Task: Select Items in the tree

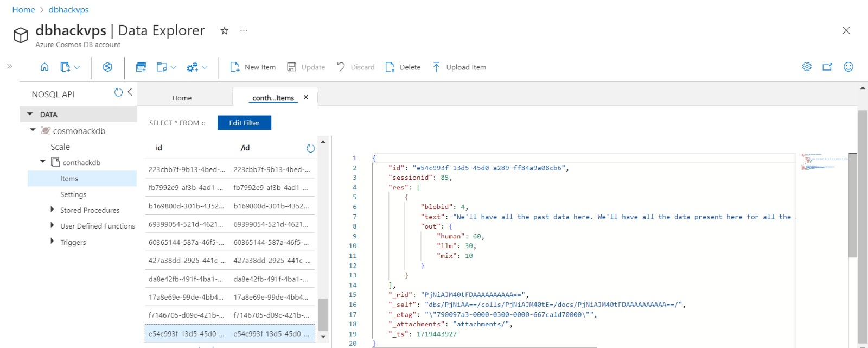Action: (x=82, y=179)
